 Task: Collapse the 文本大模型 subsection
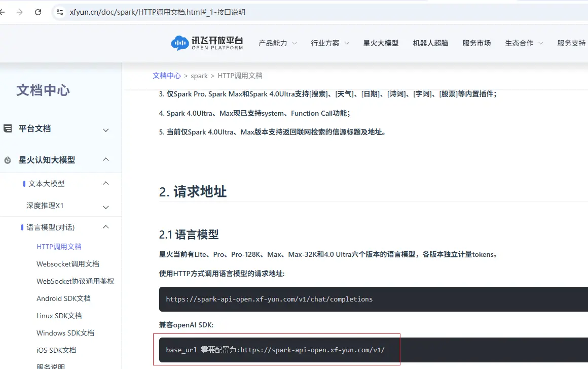click(106, 183)
